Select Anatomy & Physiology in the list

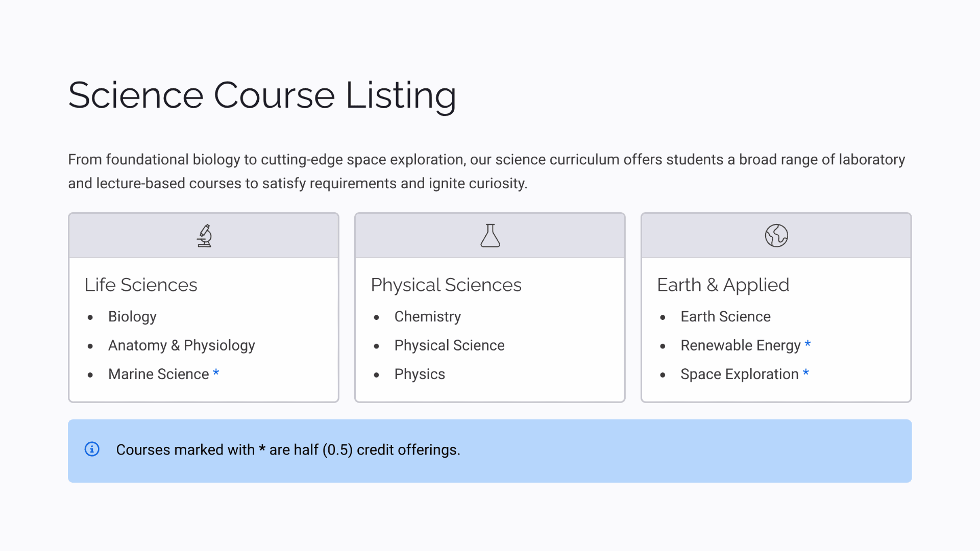click(181, 345)
